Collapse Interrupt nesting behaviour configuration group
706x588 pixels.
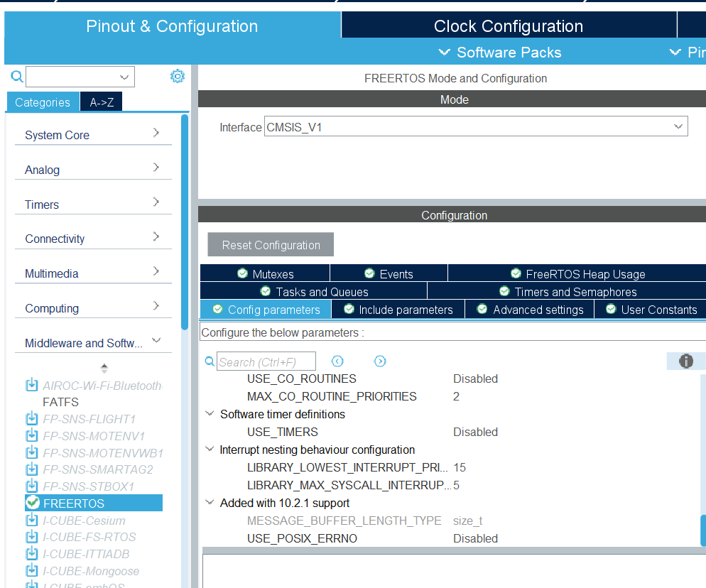pos(210,449)
